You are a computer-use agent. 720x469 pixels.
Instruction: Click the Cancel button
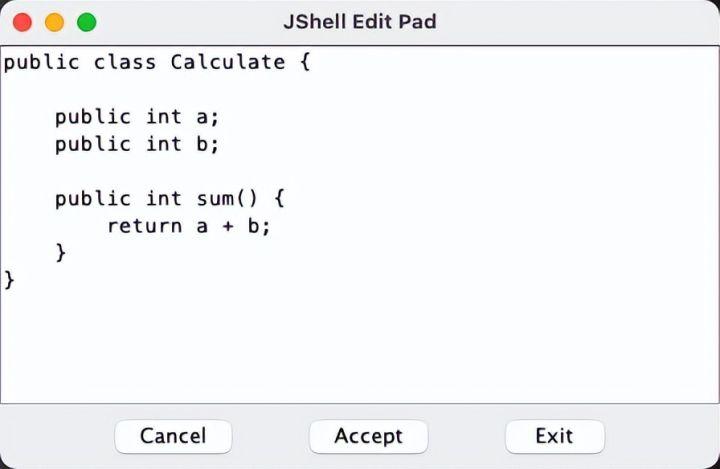tap(173, 436)
